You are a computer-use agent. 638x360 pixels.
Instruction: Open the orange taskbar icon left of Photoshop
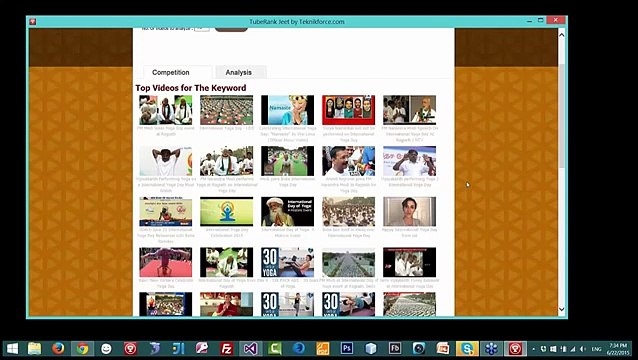(x=323, y=349)
